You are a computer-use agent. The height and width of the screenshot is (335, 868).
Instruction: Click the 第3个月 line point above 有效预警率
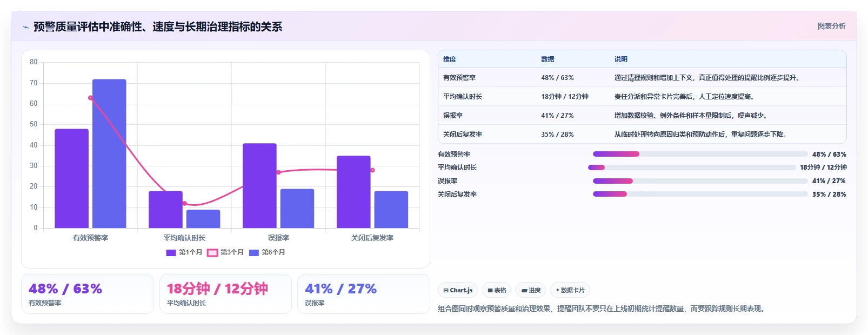pos(90,98)
